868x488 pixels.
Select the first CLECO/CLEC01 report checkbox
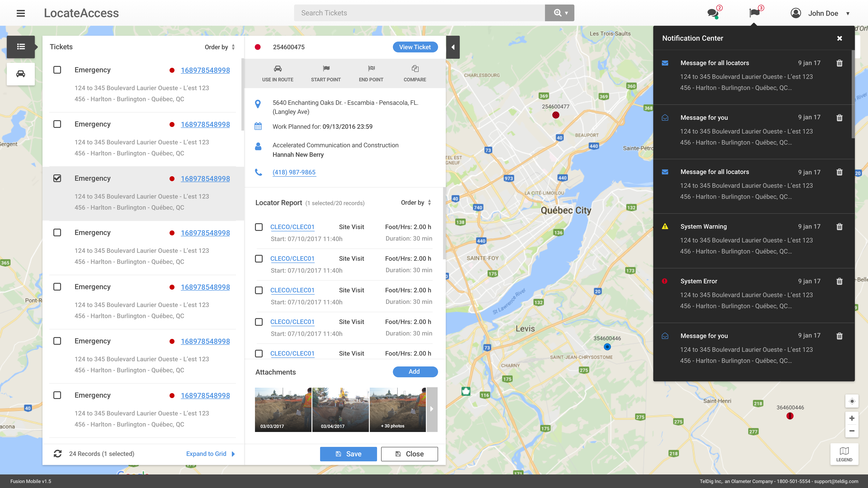(259, 227)
